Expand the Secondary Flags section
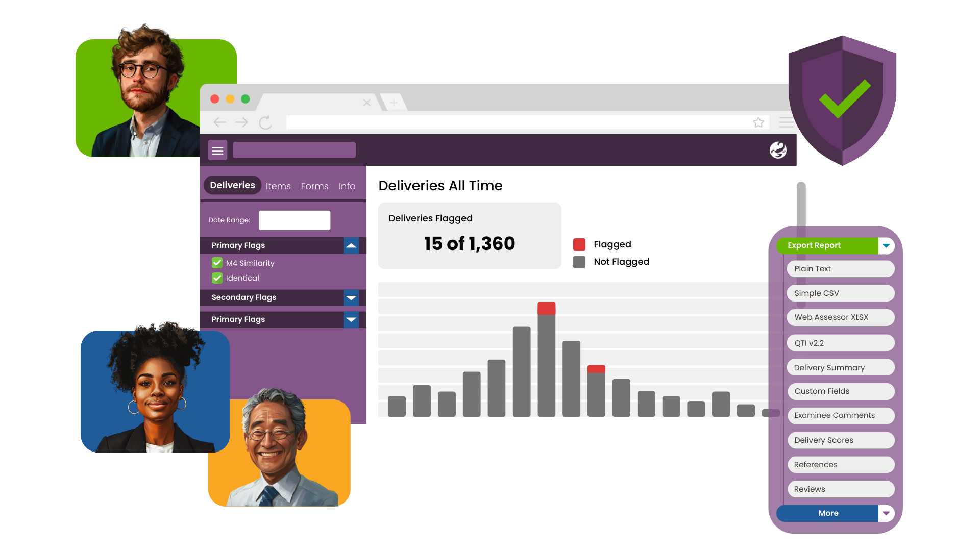The width and height of the screenshot is (980, 551). [351, 297]
